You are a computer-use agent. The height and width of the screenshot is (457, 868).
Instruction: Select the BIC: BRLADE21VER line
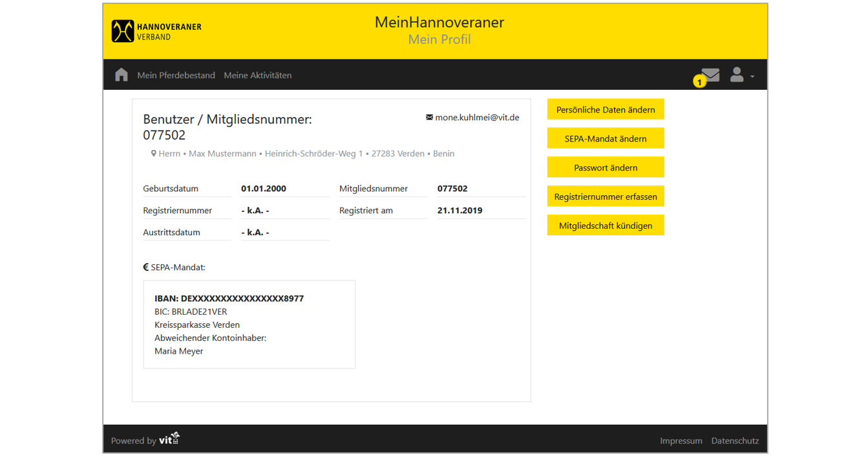tap(191, 312)
